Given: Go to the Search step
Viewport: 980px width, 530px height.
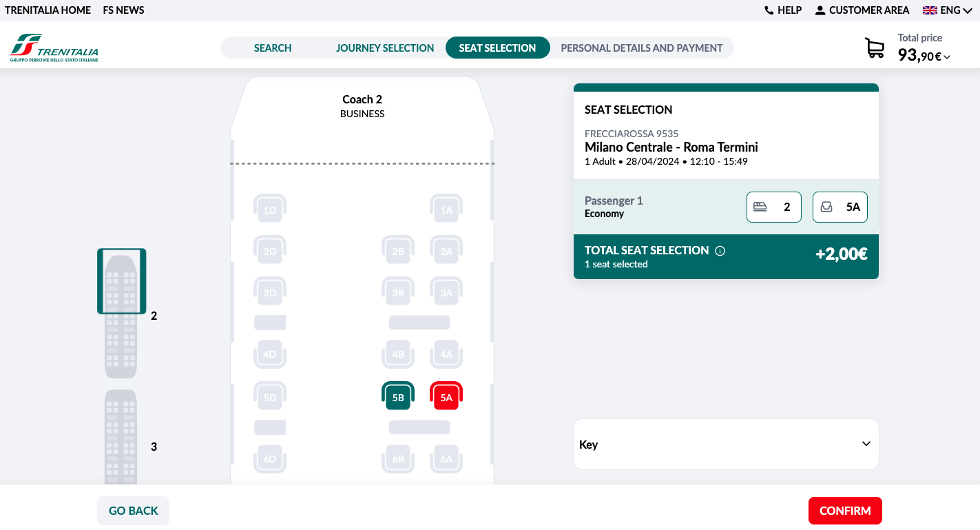Looking at the screenshot, I should tap(273, 48).
